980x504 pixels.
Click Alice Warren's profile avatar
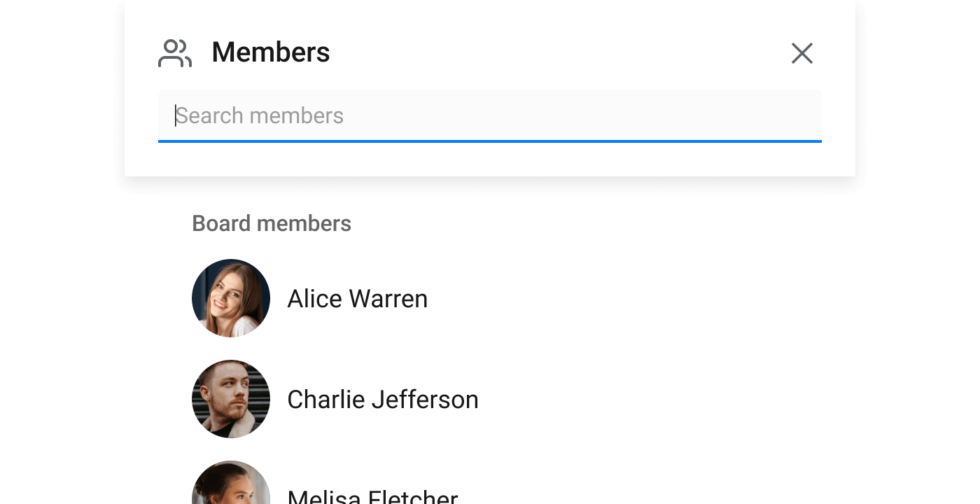coord(230,298)
